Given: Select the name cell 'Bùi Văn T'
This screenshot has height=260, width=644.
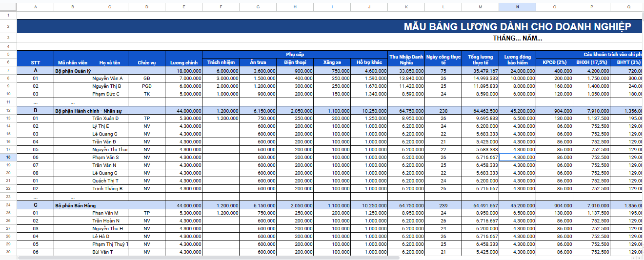Looking at the screenshot, I should click(109, 252).
